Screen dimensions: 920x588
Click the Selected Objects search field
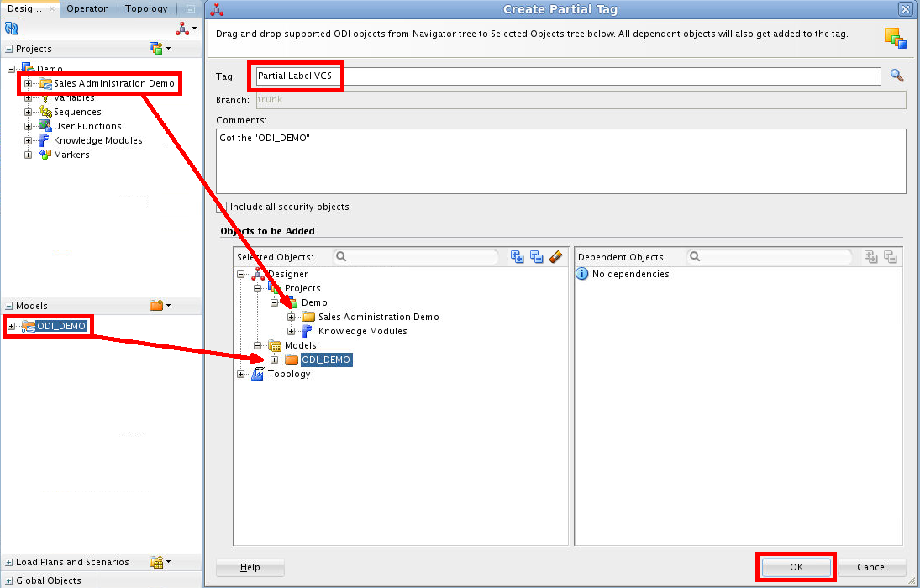coord(415,256)
